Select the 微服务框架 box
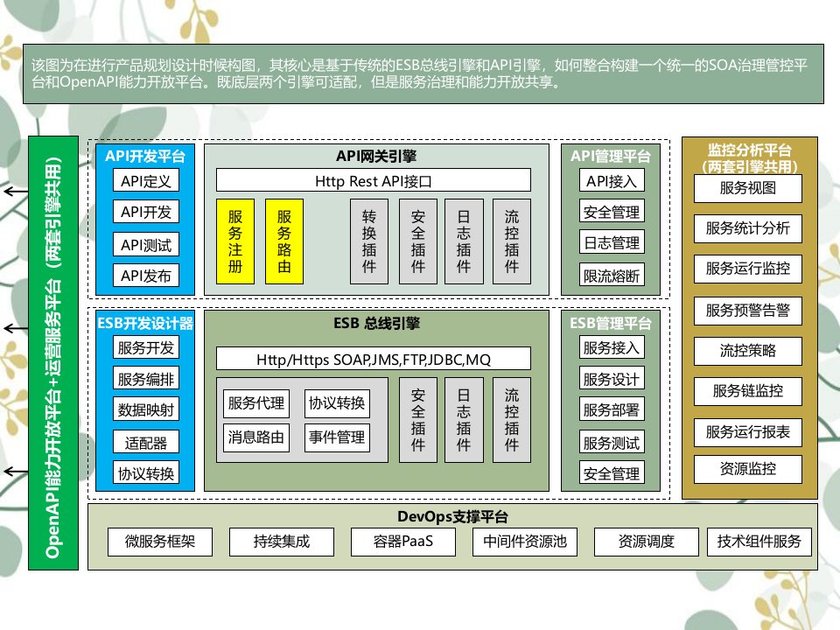This screenshot has width=840, height=630. 160,542
